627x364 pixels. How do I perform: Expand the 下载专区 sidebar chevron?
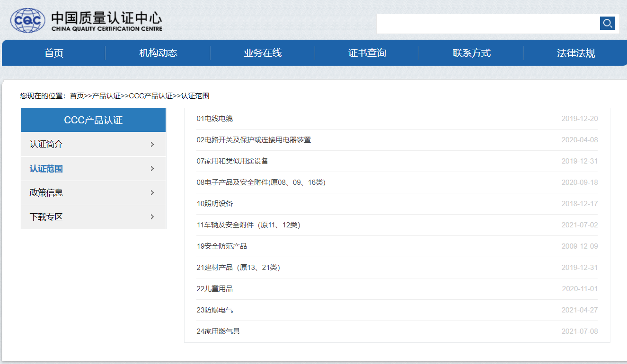click(152, 217)
